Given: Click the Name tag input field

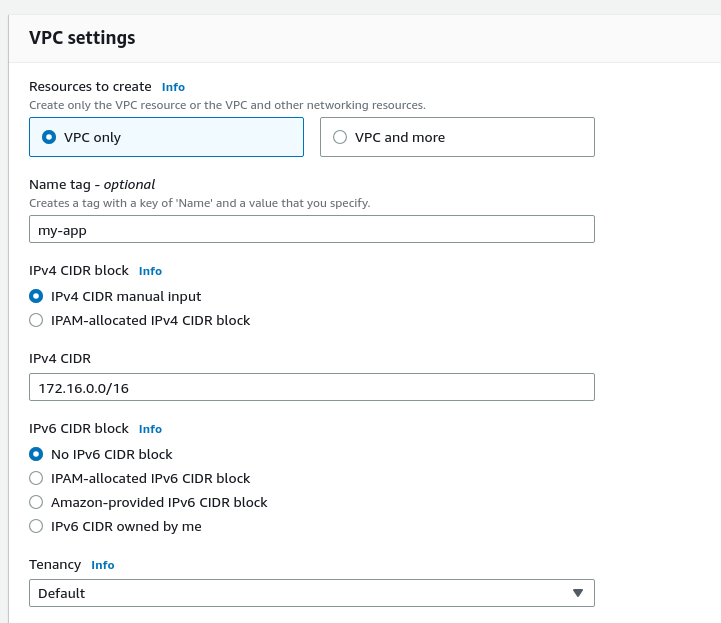Looking at the screenshot, I should tap(312, 229).
